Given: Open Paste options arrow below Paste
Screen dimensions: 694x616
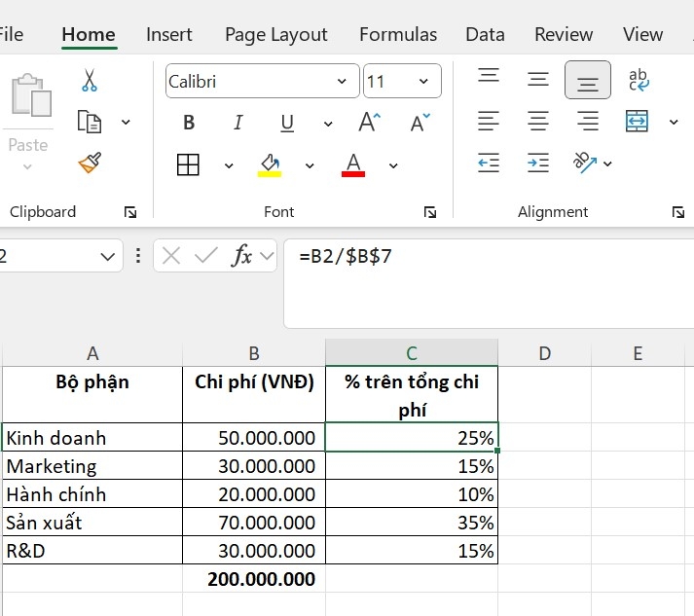Looking at the screenshot, I should [27, 167].
